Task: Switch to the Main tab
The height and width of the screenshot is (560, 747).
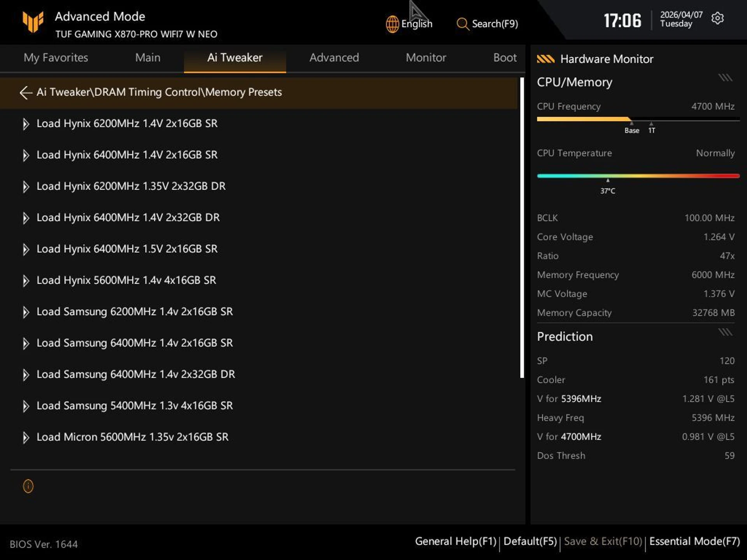Action: point(148,58)
